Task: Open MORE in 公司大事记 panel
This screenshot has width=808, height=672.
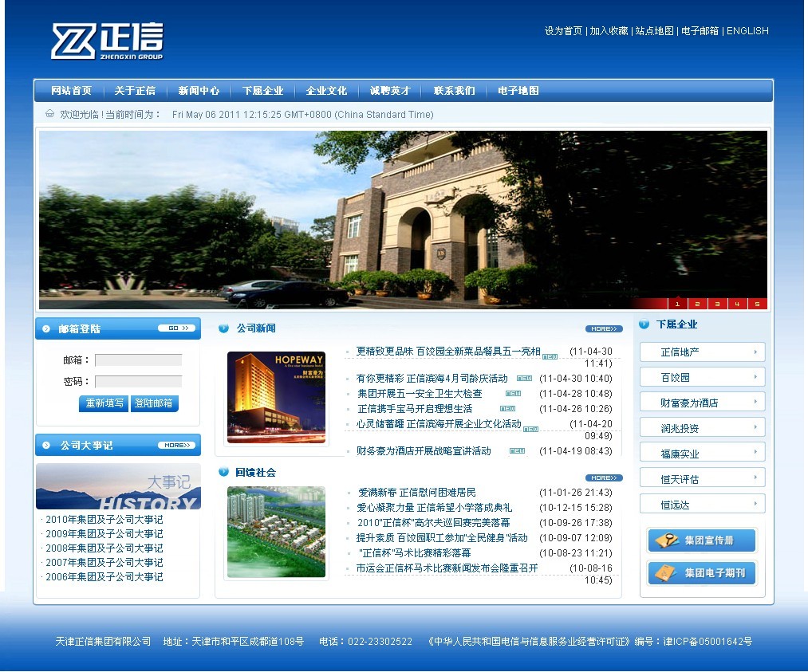Action: point(177,445)
